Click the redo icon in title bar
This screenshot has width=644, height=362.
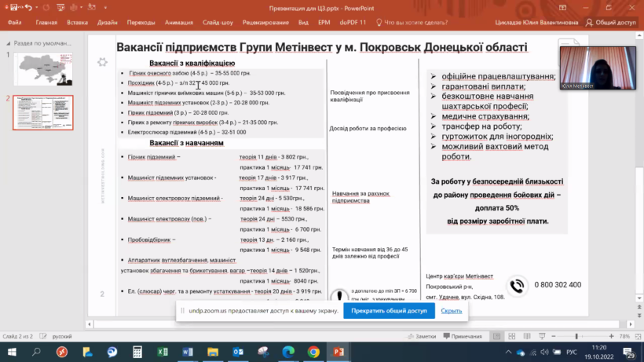(x=46, y=7)
